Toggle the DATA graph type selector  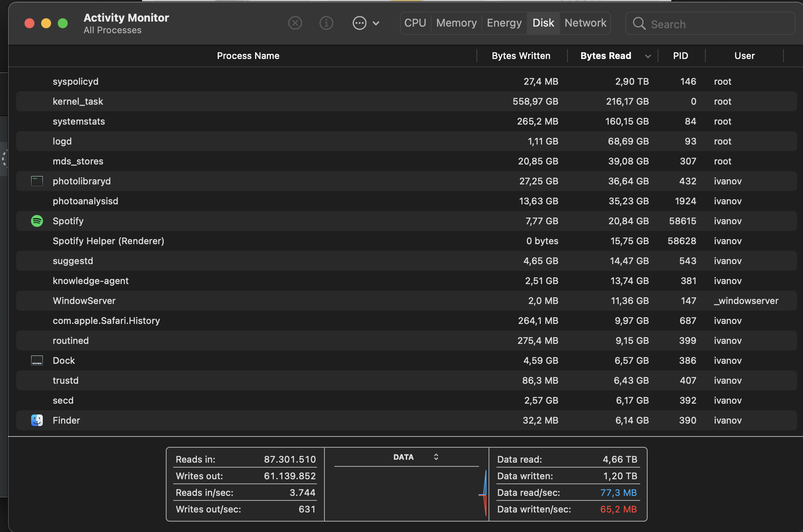pos(436,457)
